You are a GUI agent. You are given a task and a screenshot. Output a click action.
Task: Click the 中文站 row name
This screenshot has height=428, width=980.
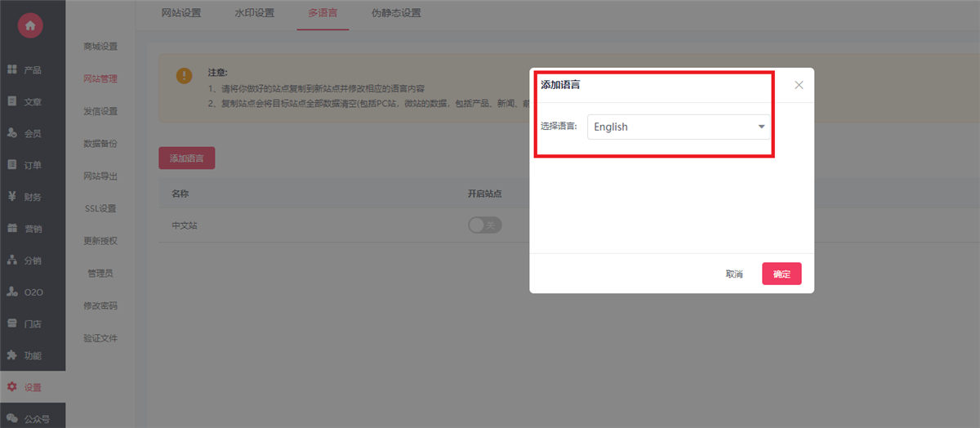click(184, 225)
